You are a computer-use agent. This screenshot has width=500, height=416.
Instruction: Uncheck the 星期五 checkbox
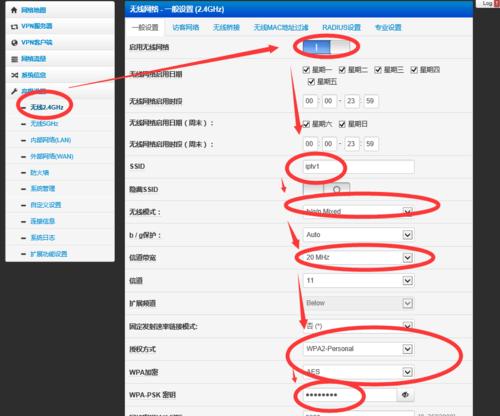pyautogui.click(x=311, y=82)
